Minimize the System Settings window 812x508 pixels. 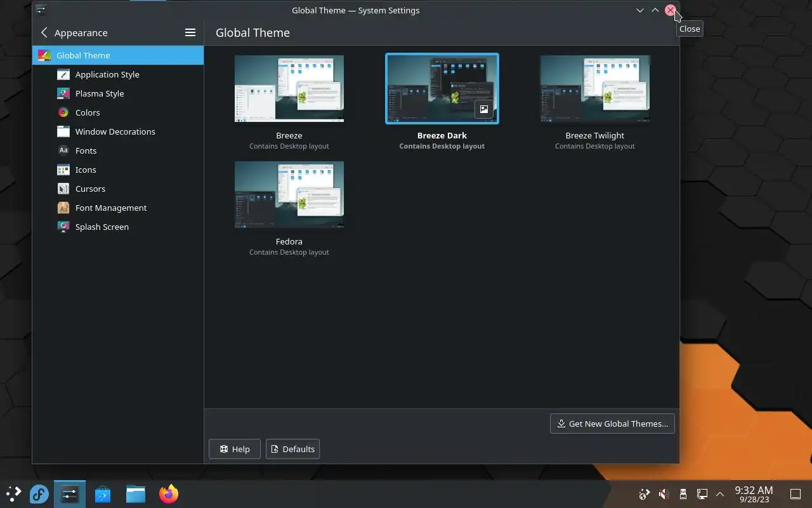[640, 10]
